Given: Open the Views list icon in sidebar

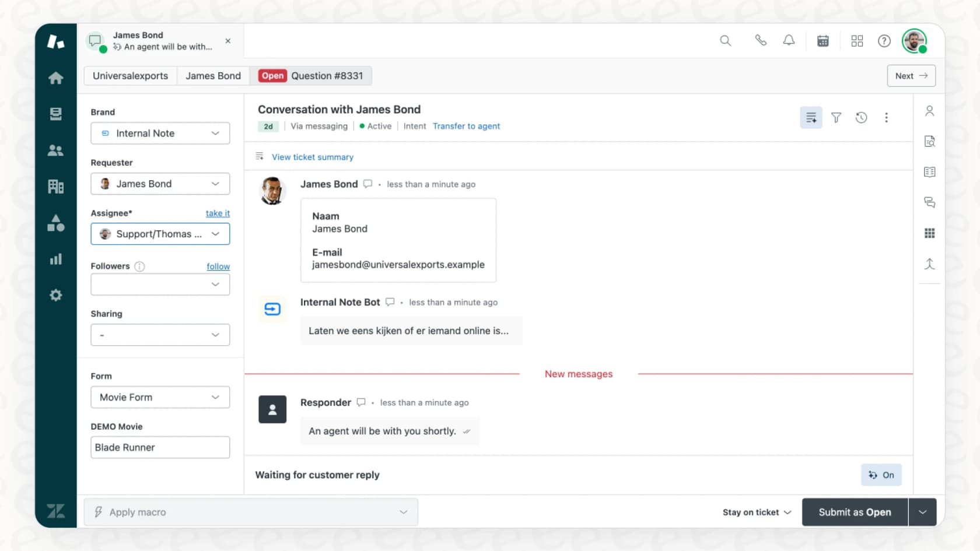Looking at the screenshot, I should pyautogui.click(x=55, y=114).
